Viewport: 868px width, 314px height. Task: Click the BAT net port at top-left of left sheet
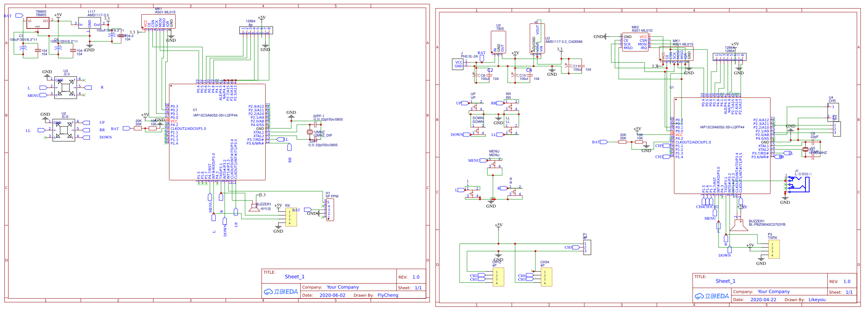pyautogui.click(x=19, y=16)
